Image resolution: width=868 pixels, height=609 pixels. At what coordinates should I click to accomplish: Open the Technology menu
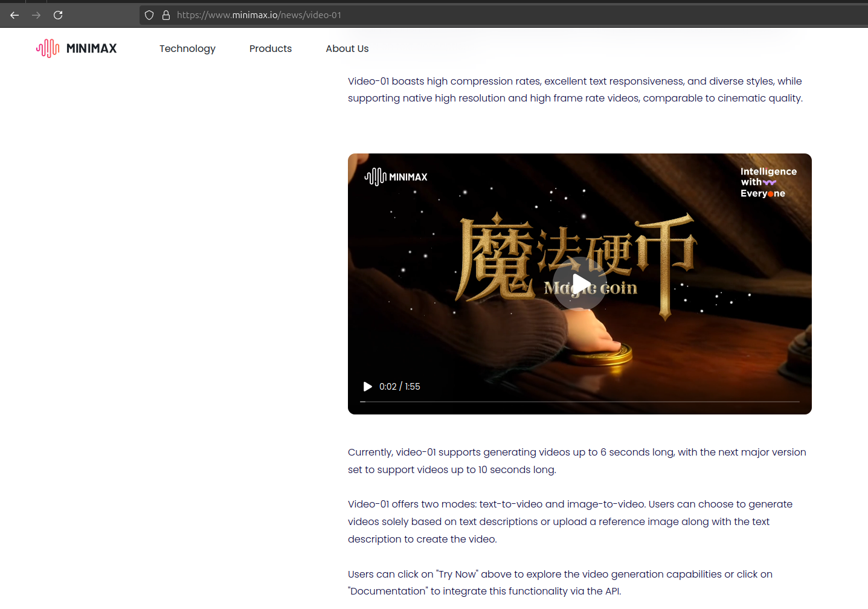tap(187, 49)
